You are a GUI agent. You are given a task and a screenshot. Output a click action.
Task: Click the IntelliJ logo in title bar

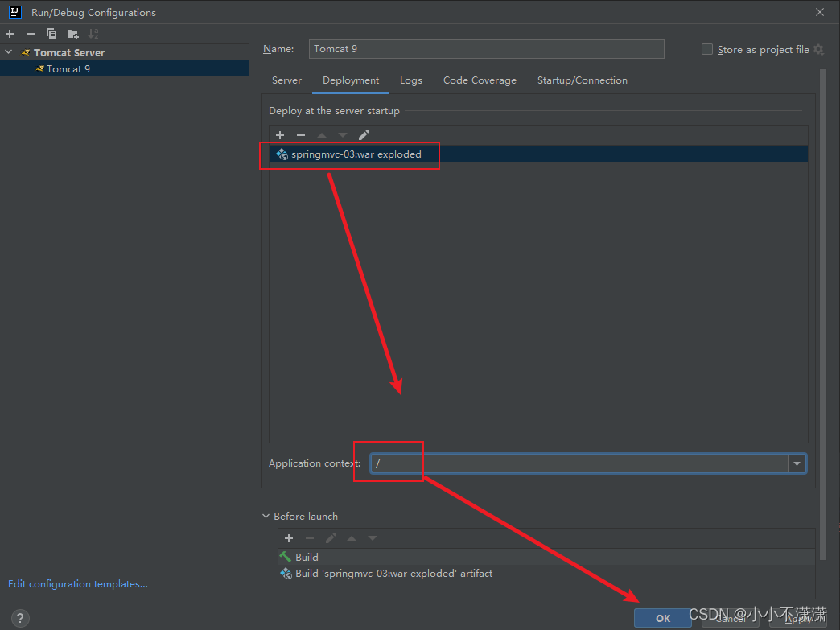click(x=15, y=12)
